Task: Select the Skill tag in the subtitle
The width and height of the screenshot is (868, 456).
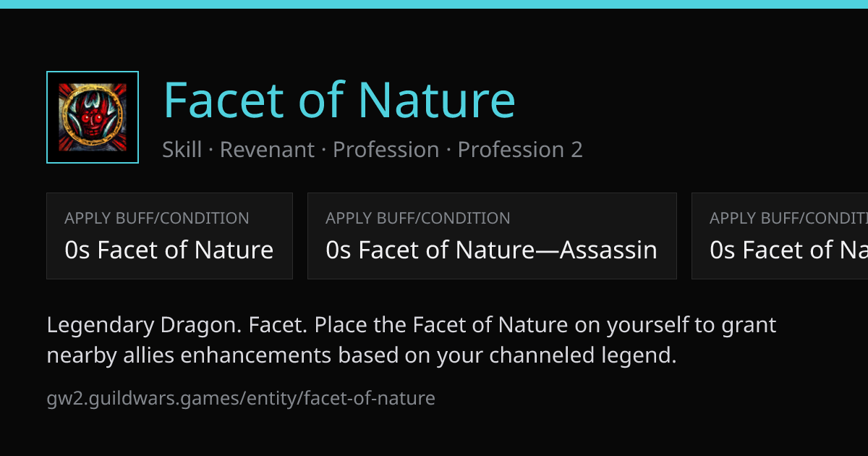Action: point(182,150)
